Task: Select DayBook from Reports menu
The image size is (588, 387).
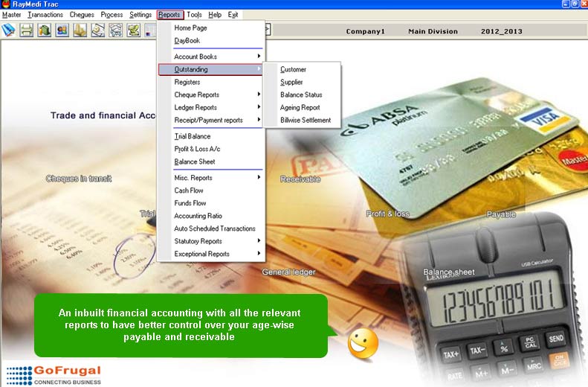Action: click(211, 40)
